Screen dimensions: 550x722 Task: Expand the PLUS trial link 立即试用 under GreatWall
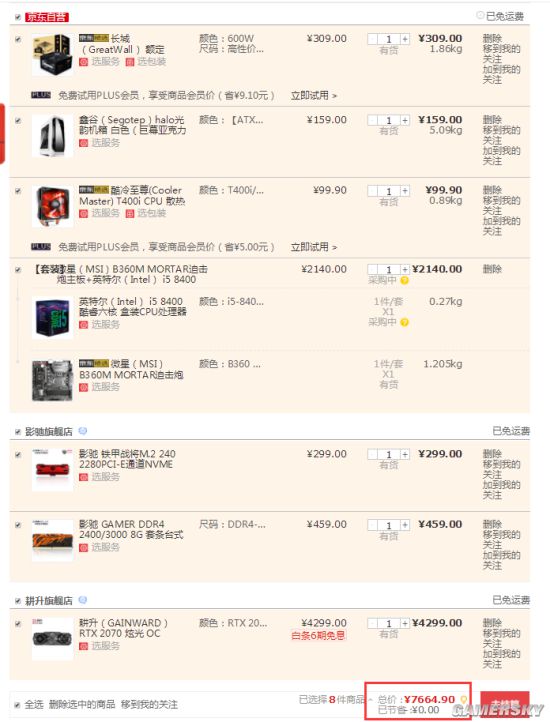point(314,96)
